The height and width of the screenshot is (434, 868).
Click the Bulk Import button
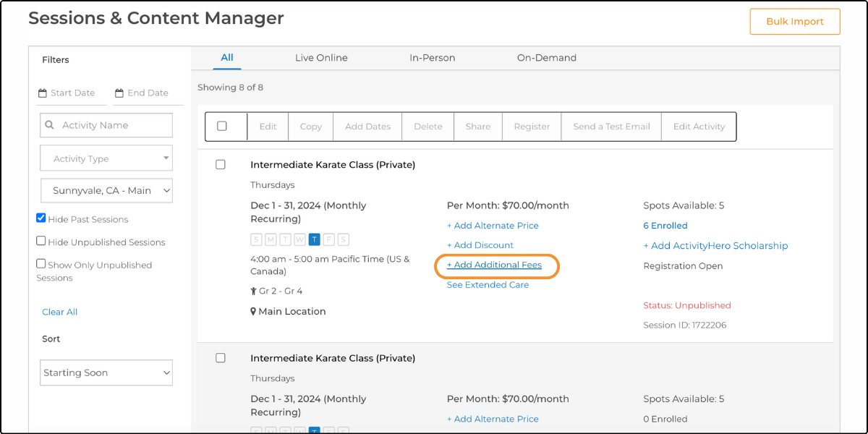point(795,22)
